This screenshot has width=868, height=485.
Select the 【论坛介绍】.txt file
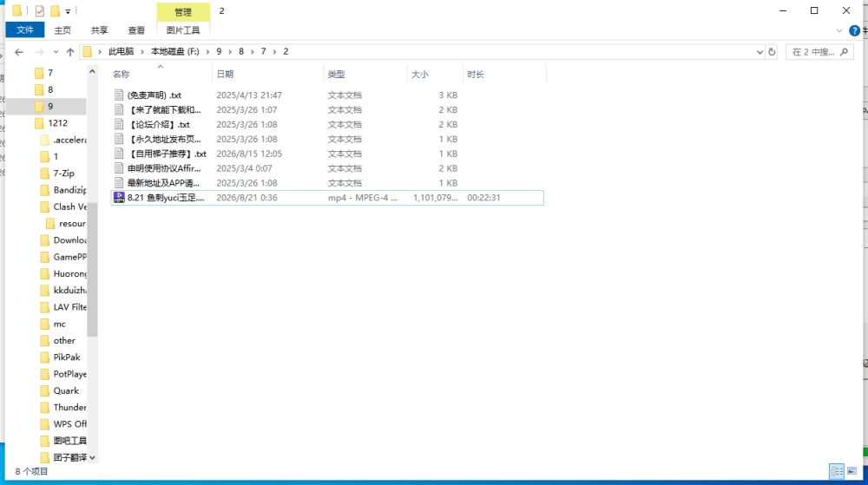click(327, 124)
